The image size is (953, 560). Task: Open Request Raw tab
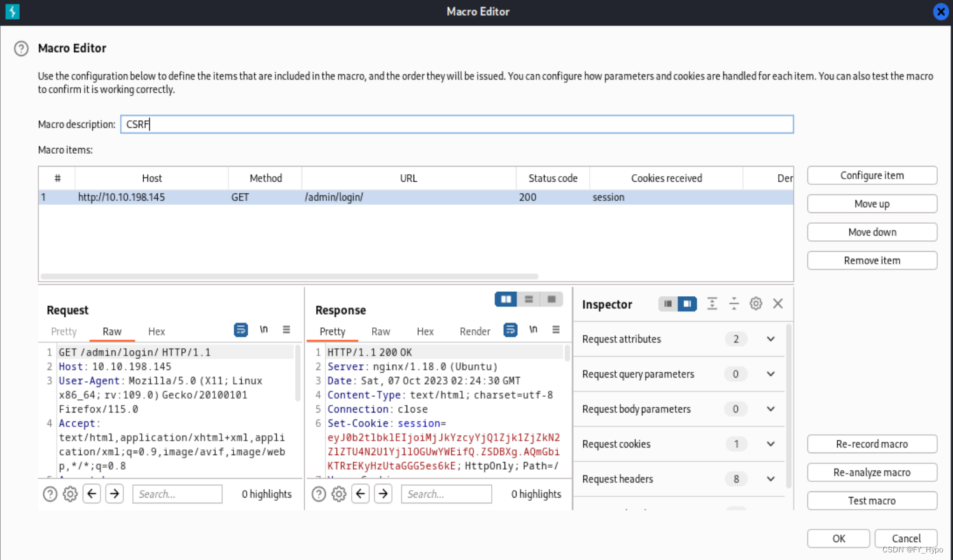point(112,331)
